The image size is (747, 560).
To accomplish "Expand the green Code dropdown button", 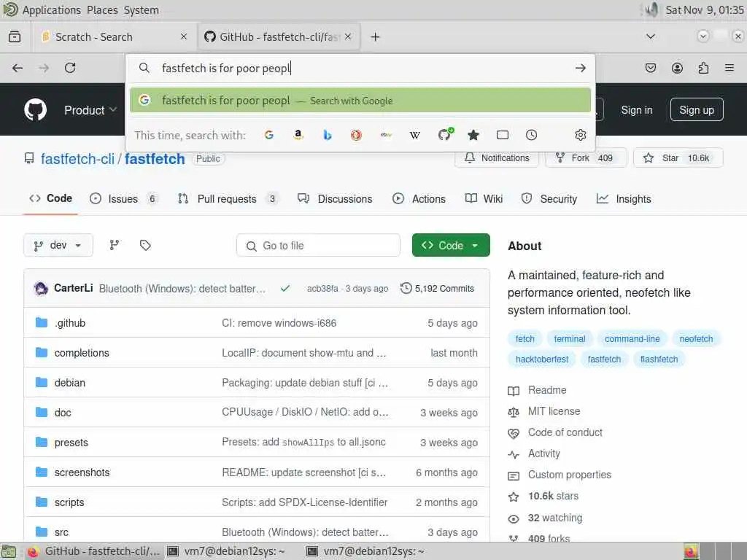I will click(x=451, y=245).
